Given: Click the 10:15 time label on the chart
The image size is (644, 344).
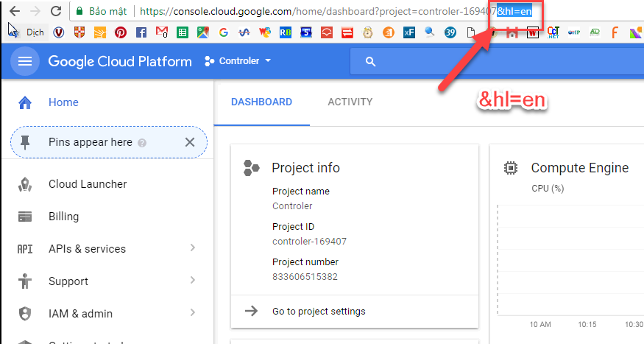Looking at the screenshot, I should [587, 324].
